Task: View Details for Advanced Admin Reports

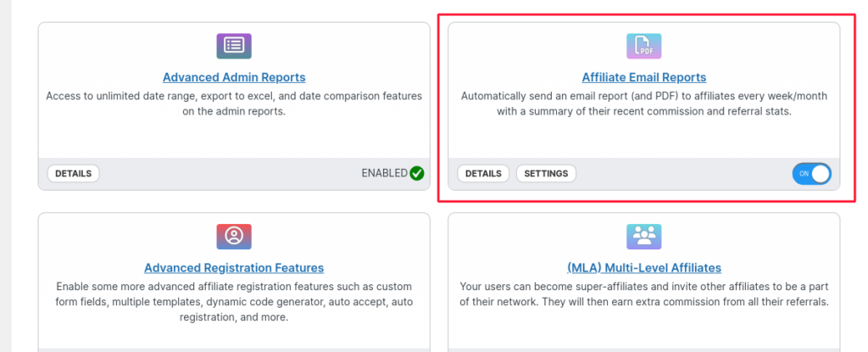Action: 73,174
